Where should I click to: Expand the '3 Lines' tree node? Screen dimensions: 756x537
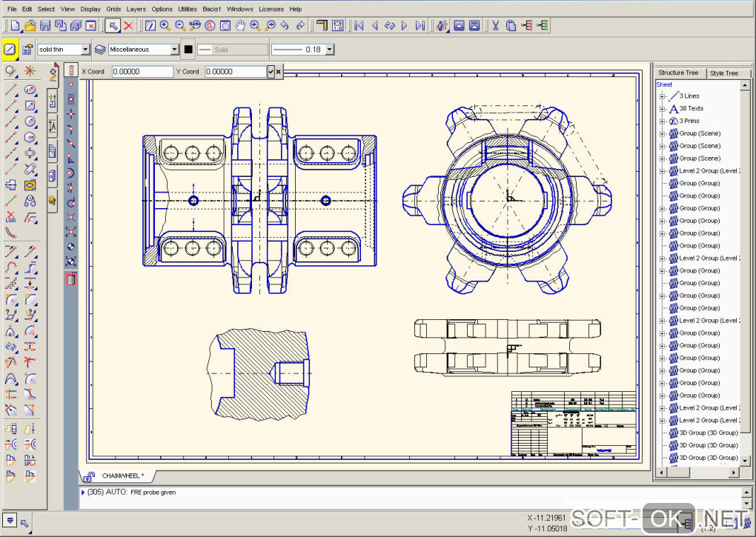click(x=662, y=96)
